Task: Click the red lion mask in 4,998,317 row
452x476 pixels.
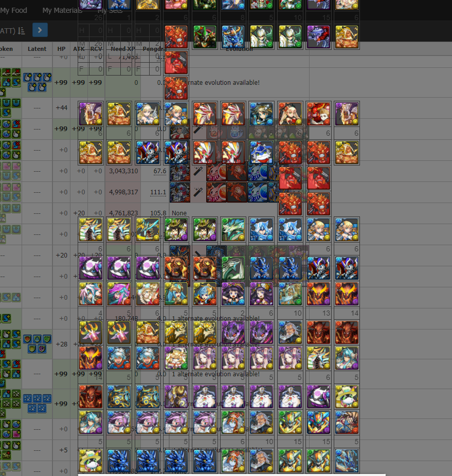Action: [237, 192]
